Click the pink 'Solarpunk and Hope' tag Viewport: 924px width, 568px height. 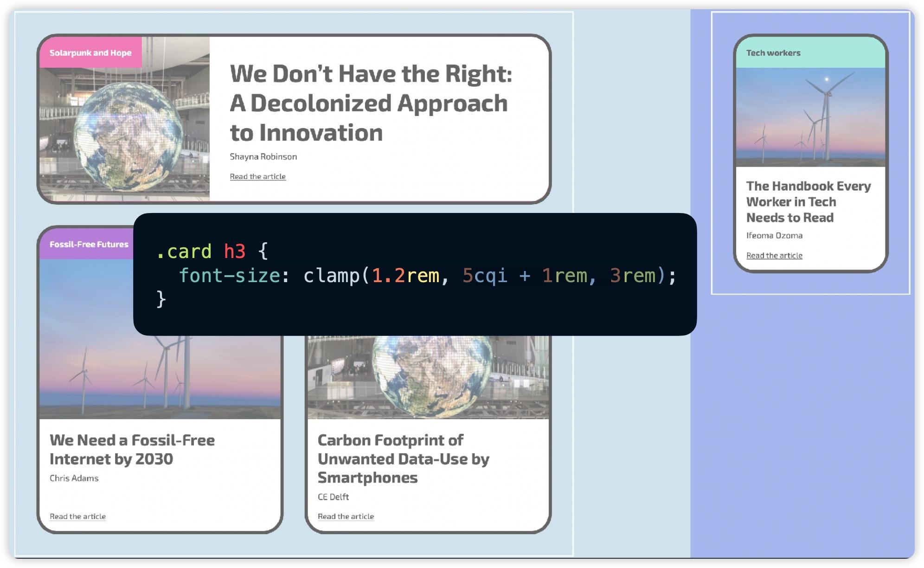[90, 53]
